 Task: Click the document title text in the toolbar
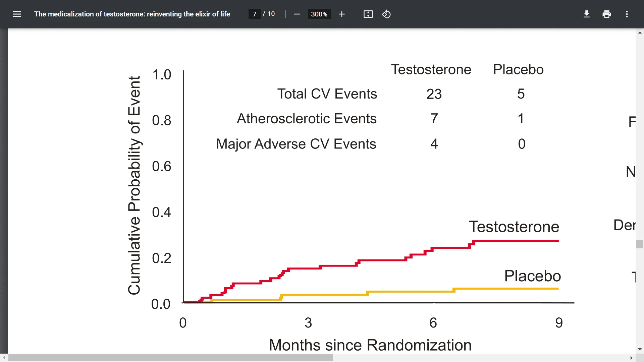point(132,14)
